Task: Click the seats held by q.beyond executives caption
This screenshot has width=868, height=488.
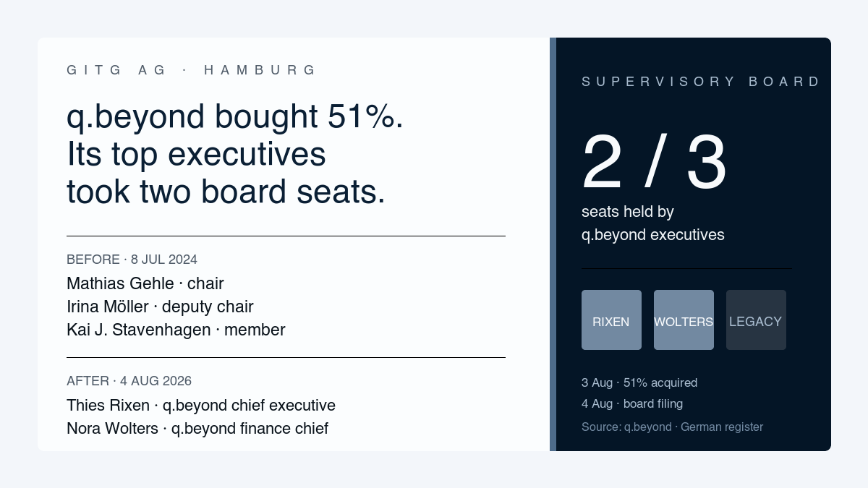Action: 653,223
